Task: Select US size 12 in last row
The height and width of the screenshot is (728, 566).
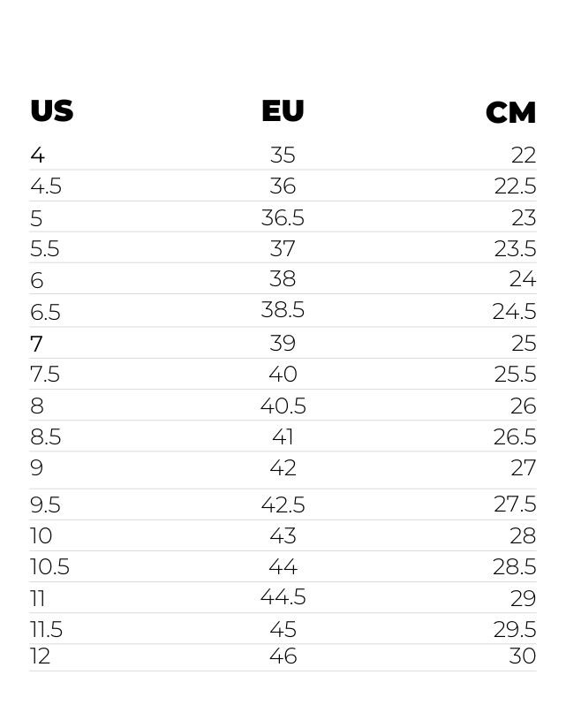Action: pyautogui.click(x=41, y=656)
